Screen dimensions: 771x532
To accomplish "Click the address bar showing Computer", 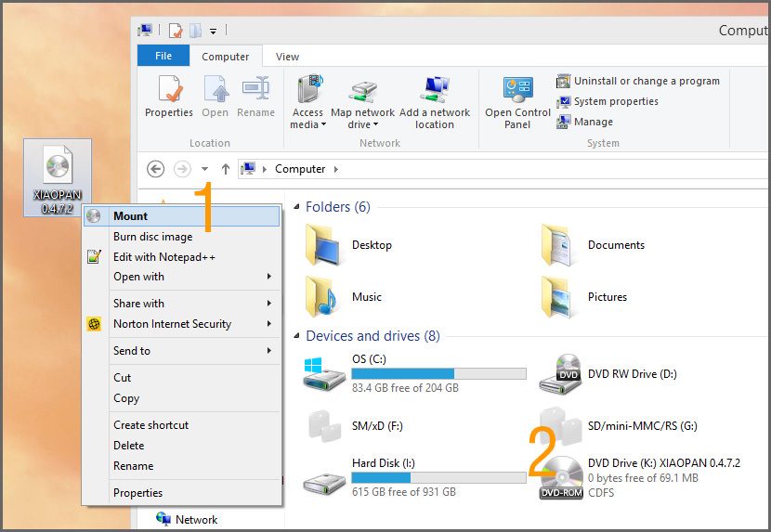I will 464,169.
